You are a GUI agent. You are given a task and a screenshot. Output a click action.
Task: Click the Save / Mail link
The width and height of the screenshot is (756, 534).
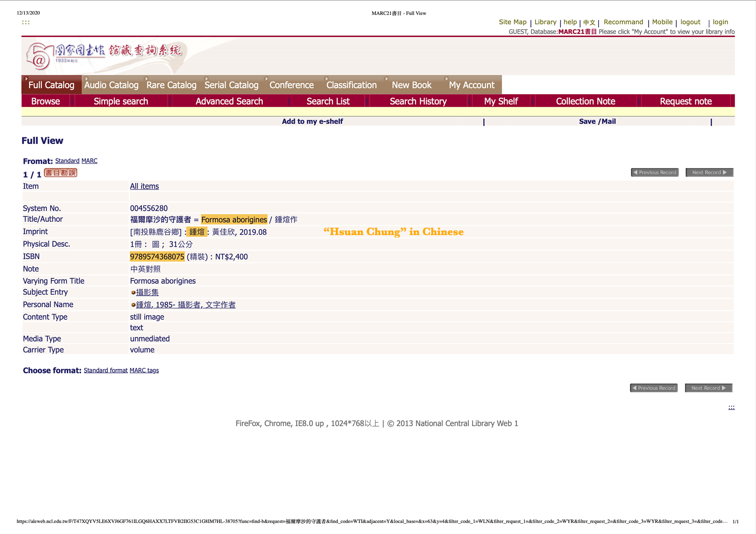coord(597,122)
